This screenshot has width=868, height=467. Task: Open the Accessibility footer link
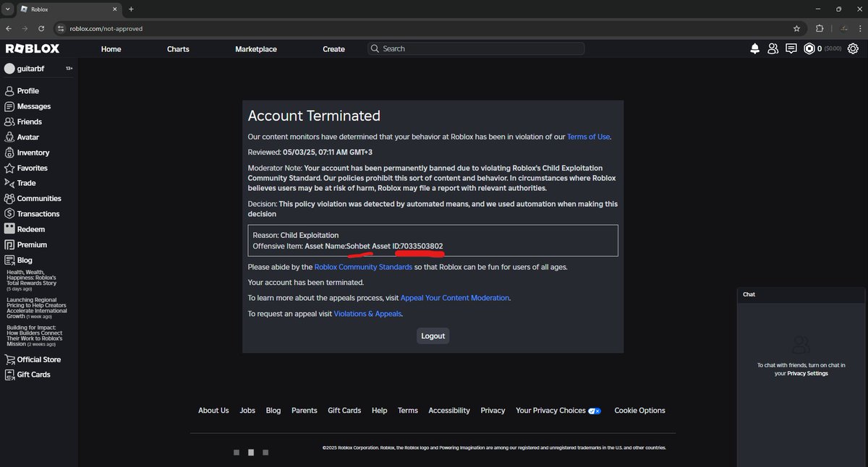click(449, 411)
